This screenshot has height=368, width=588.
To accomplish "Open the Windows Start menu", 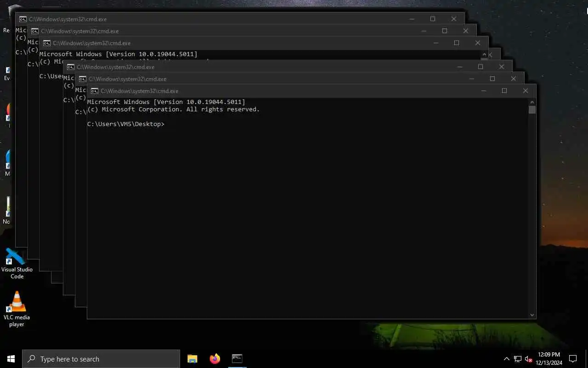I will point(11,359).
